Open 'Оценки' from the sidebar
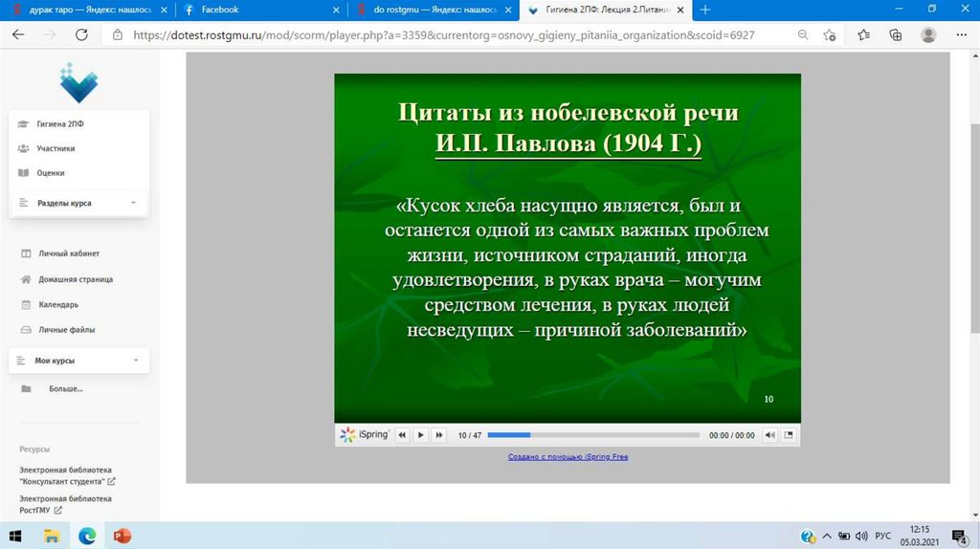Viewport: 980px width, 549px height. point(51,173)
